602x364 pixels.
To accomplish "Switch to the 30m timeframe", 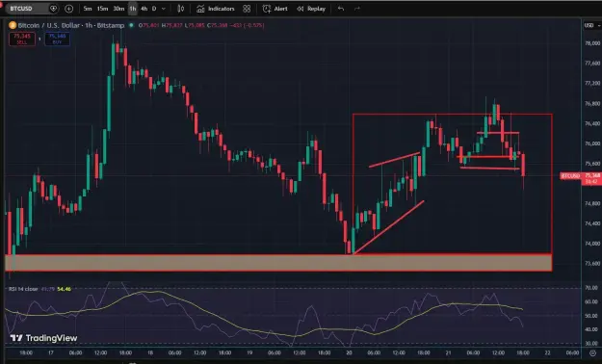I will point(118,9).
